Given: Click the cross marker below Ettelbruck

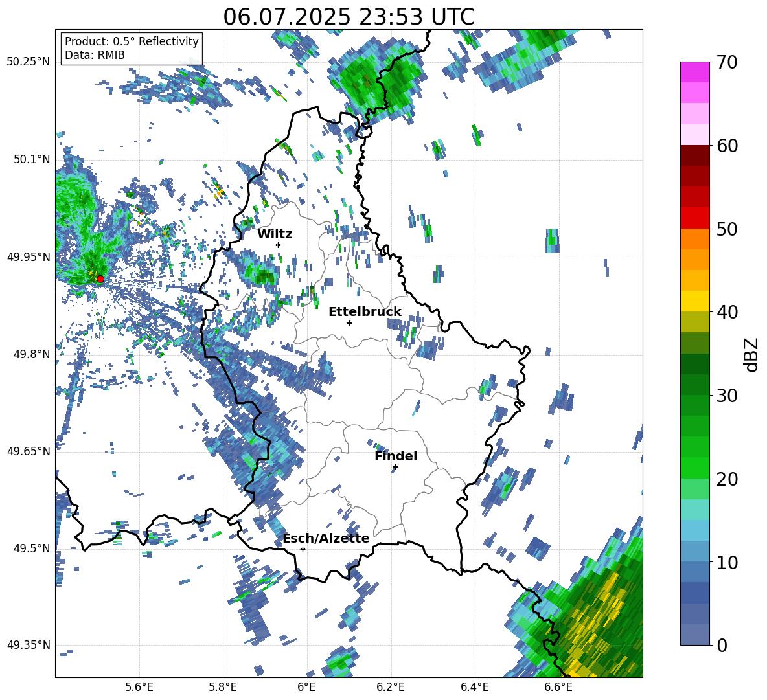Looking at the screenshot, I should pyautogui.click(x=349, y=322).
